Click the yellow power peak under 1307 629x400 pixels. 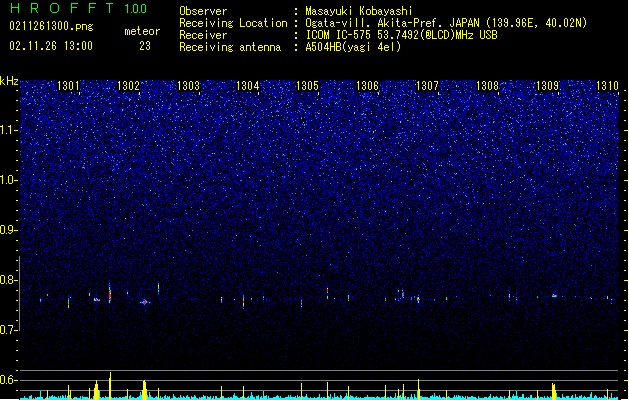418,389
